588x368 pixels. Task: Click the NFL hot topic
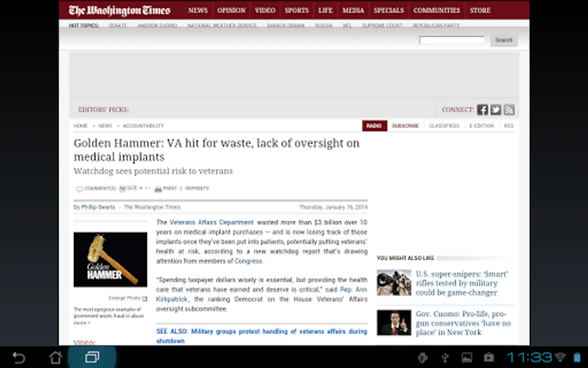347,25
